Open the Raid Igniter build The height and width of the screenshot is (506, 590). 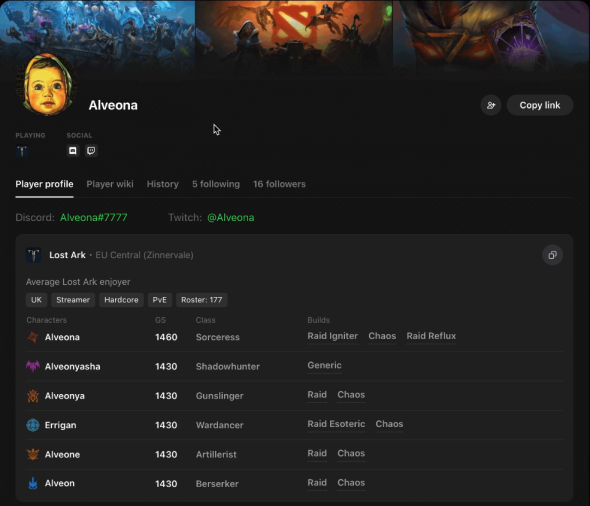[333, 336]
